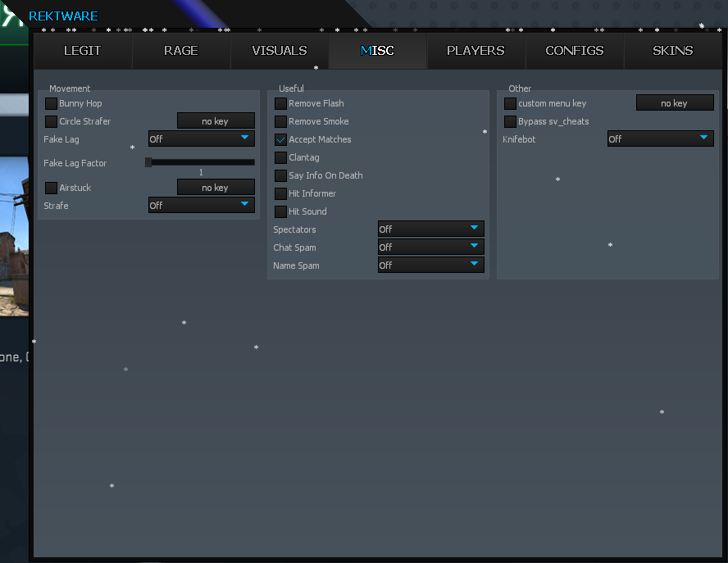
Task: Enable the Airstuck checkbox
Action: coord(51,188)
